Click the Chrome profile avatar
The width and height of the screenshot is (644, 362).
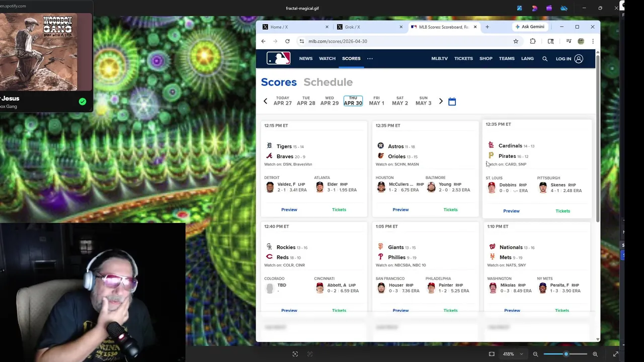pyautogui.click(x=581, y=41)
